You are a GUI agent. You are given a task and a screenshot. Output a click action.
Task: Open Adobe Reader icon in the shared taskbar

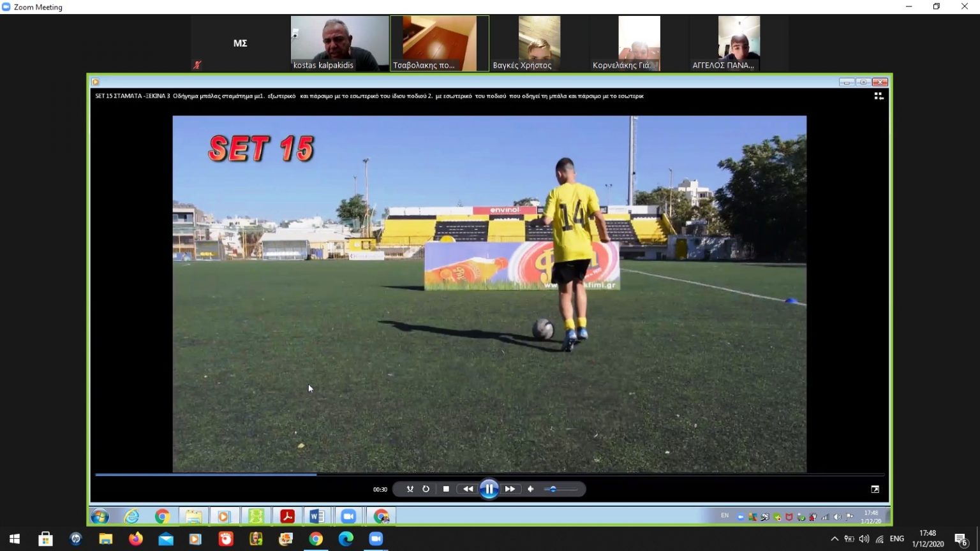pos(287,516)
